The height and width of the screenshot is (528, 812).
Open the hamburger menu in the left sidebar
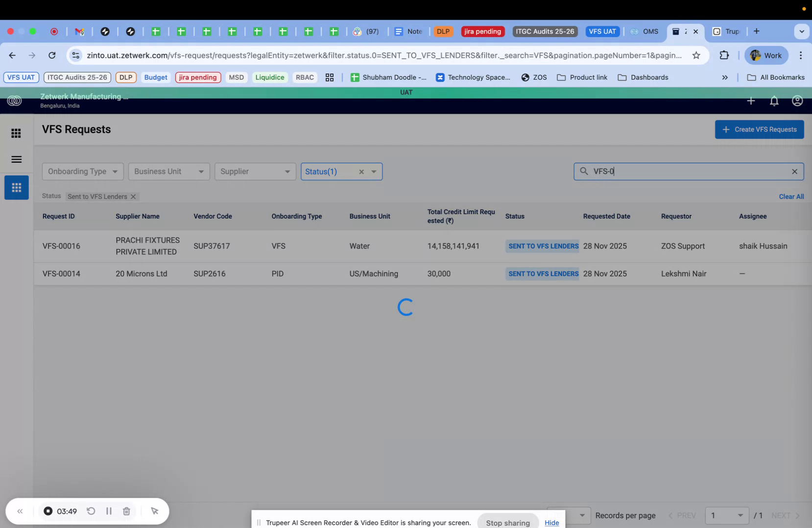click(x=16, y=159)
